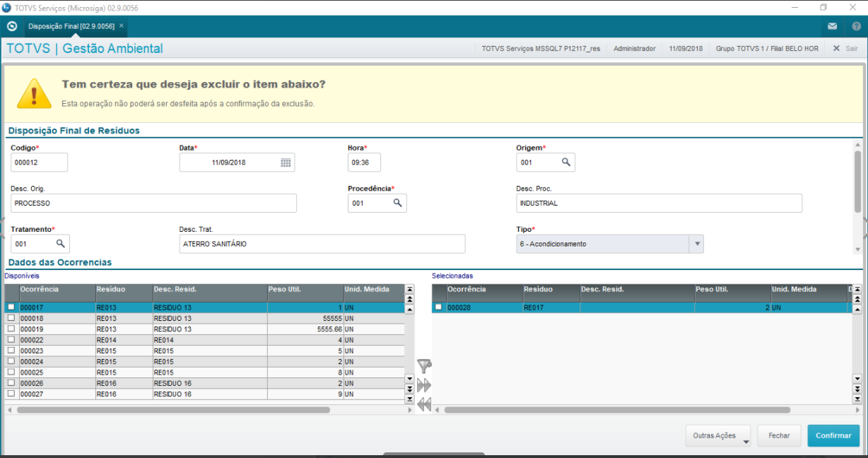Tick checkbox for occurrence 000022

(x=11, y=339)
